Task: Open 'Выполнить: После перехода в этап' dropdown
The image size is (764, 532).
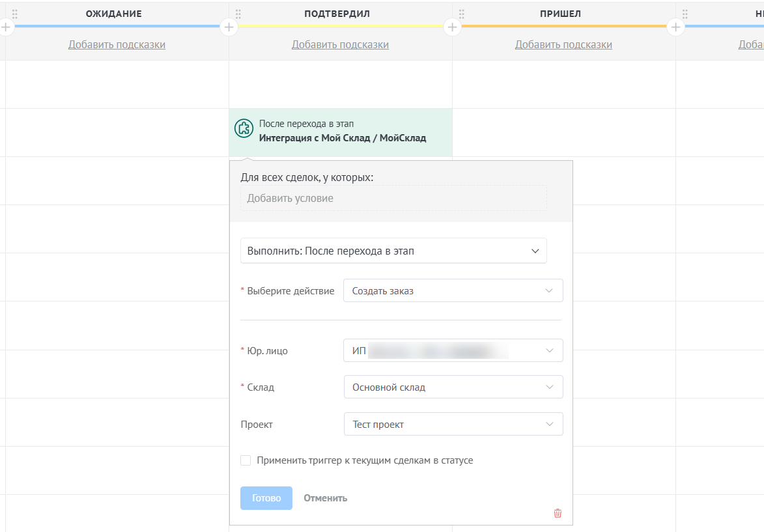Action: pos(393,251)
